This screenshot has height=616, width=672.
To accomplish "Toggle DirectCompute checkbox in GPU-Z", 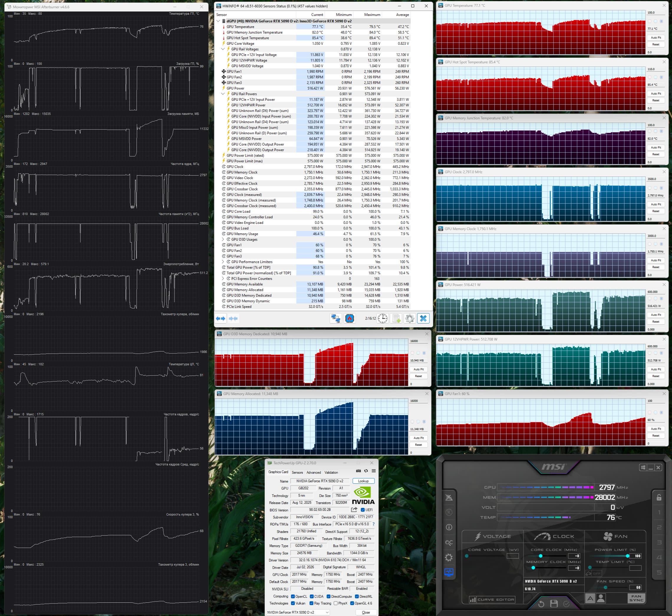I will [x=329, y=596].
